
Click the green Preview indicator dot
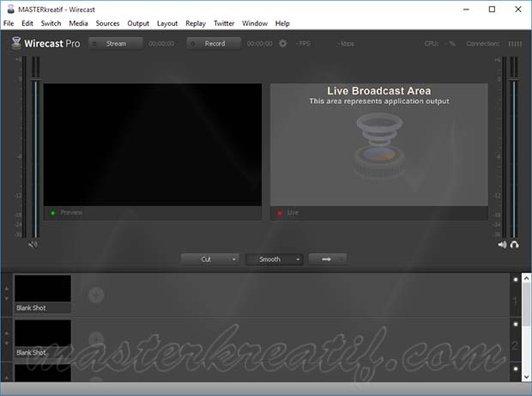53,213
